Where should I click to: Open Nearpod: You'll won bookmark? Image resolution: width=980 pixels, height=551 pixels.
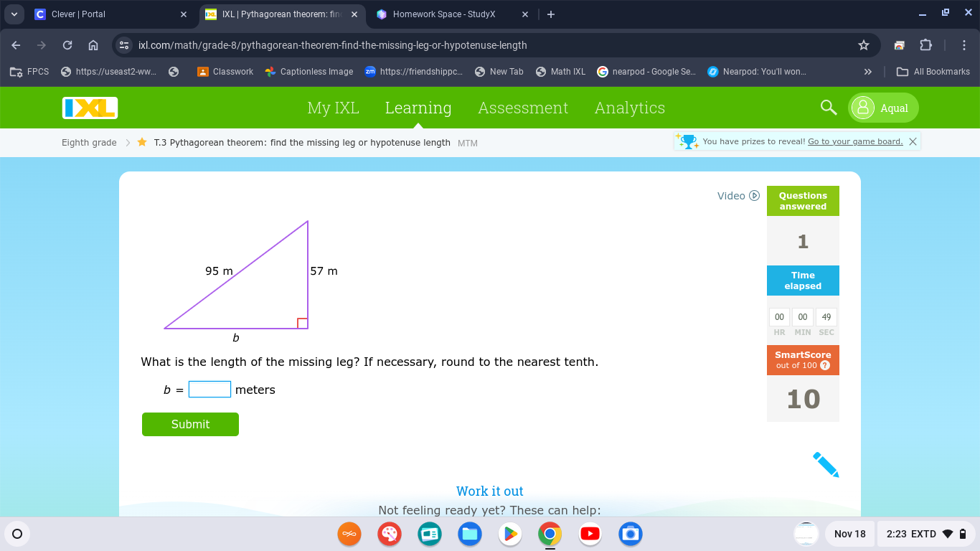tap(757, 72)
